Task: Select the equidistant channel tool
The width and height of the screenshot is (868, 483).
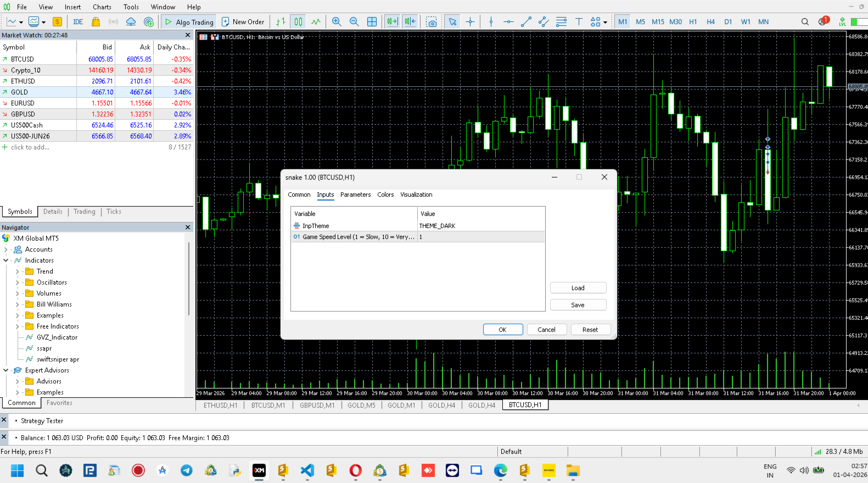Action: tap(544, 22)
